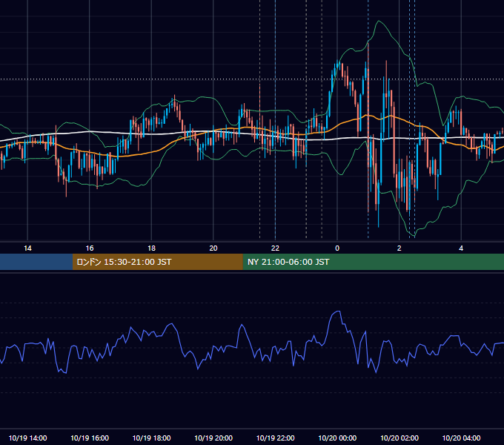
Task: Click the "0" hour label on price chart axis
Action: [x=337, y=248]
